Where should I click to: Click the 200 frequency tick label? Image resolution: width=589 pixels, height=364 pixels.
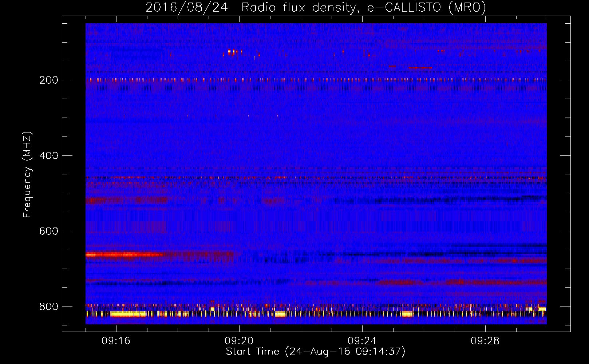(49, 80)
